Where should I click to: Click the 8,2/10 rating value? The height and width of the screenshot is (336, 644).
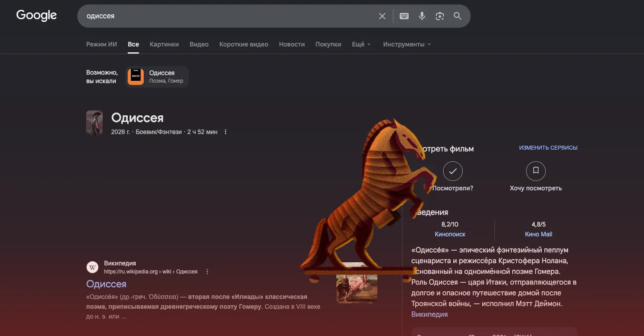tap(450, 224)
